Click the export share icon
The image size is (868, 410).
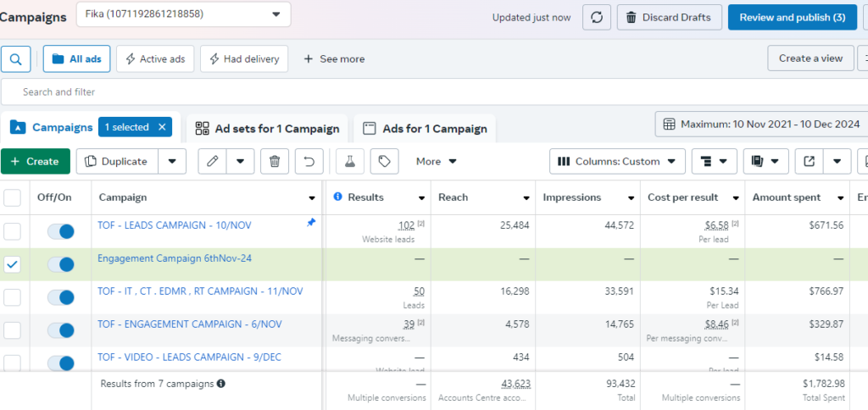(x=809, y=161)
